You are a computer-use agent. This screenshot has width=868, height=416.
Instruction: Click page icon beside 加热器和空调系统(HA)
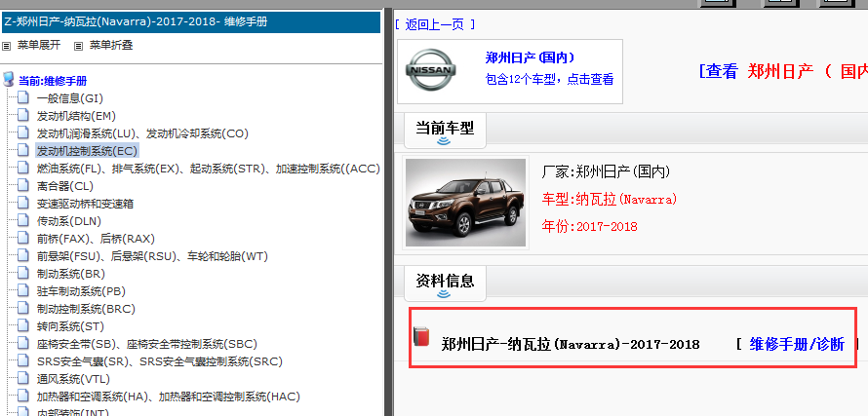22,397
